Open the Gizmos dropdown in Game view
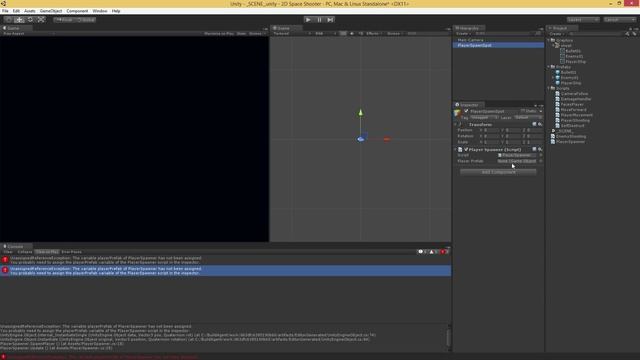Screen dimensions: 640x360 tap(256, 33)
